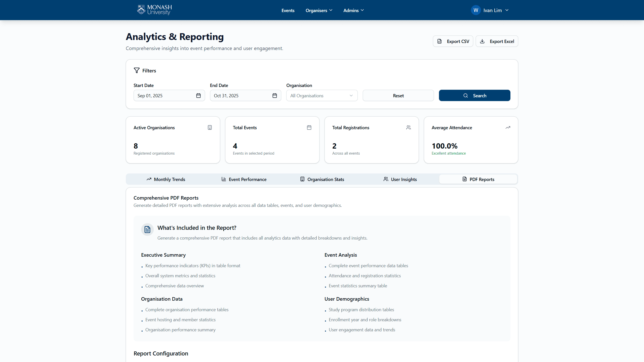Select the Organisation Stats tab
Viewport: 644px width, 362px height.
tap(322, 179)
